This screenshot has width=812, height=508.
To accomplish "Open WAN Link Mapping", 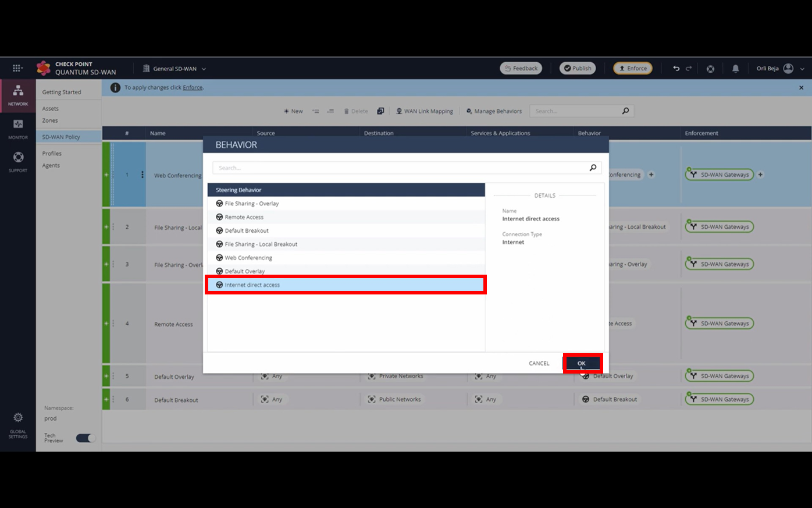I will click(425, 111).
